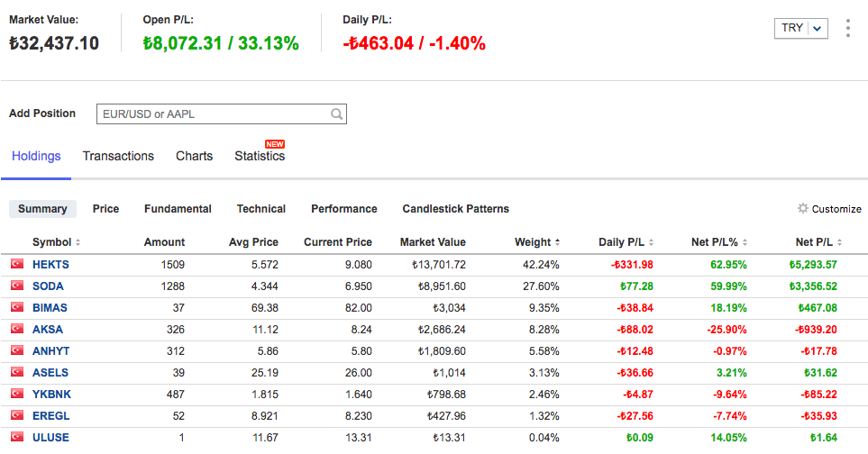Click the Add Position search field

point(213,114)
